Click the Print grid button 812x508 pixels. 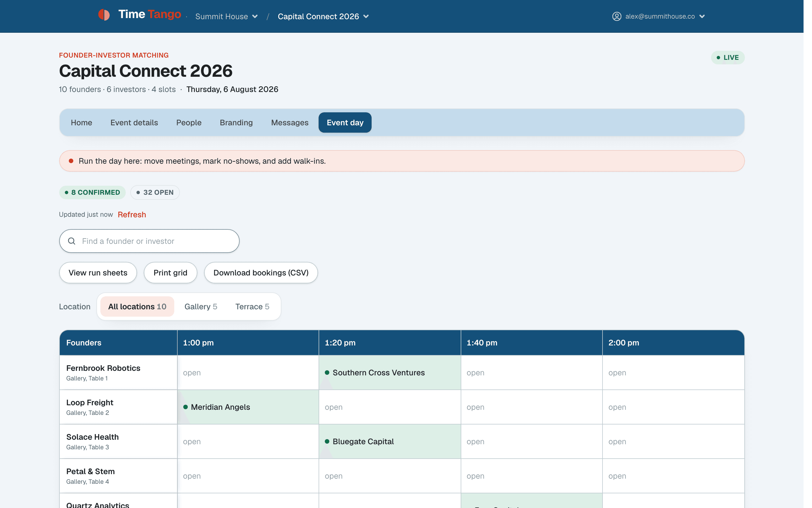click(171, 272)
